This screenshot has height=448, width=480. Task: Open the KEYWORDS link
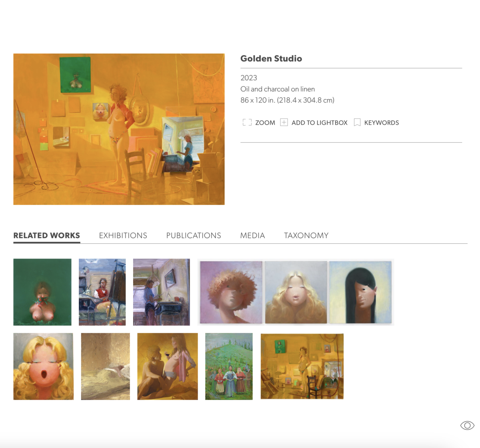(x=381, y=123)
